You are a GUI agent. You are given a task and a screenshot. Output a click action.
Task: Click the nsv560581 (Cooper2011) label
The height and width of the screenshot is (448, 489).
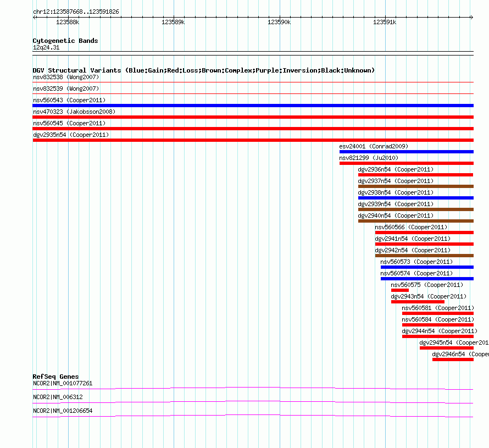click(x=438, y=308)
